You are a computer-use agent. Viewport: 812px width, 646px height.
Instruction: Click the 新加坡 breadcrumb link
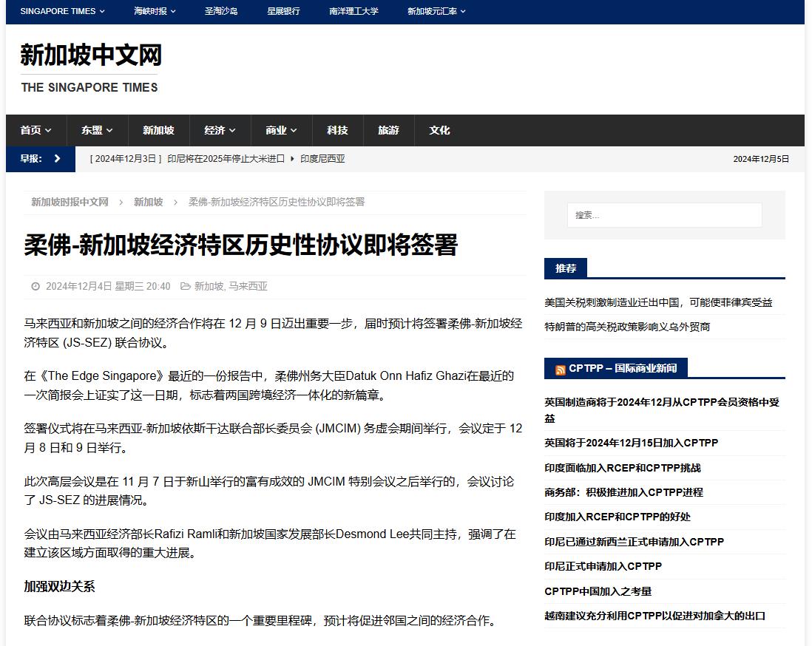(148, 202)
